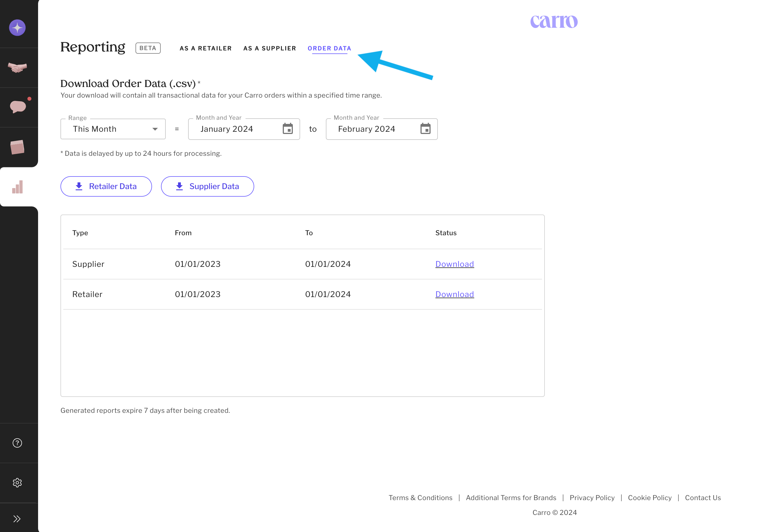Open the handshake partnerships sidebar icon
The width and height of the screenshot is (764, 532).
tap(17, 67)
